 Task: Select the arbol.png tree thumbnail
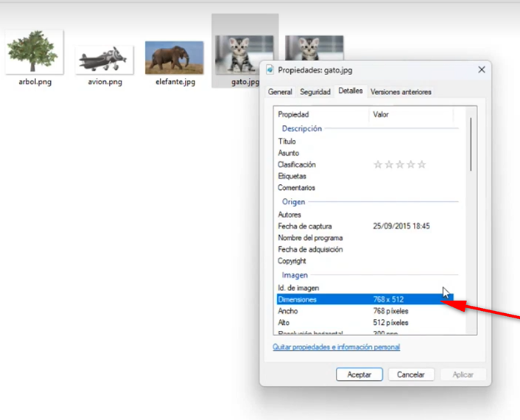point(33,52)
